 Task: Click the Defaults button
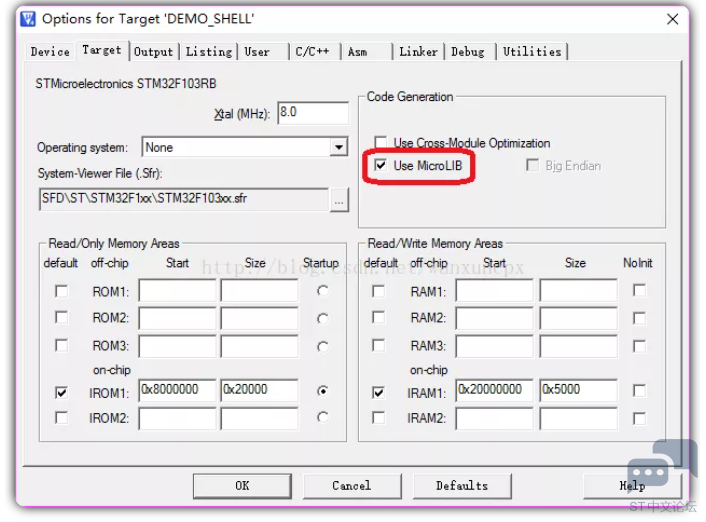pyautogui.click(x=462, y=486)
